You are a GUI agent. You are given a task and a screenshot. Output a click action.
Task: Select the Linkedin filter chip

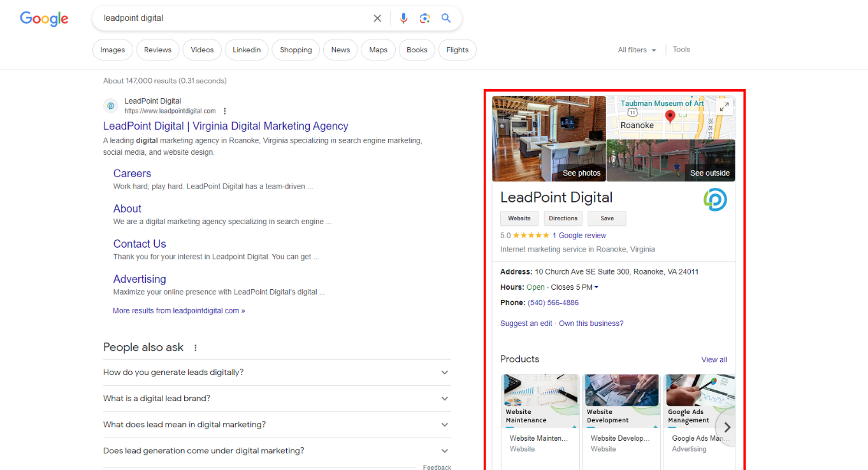coord(247,50)
